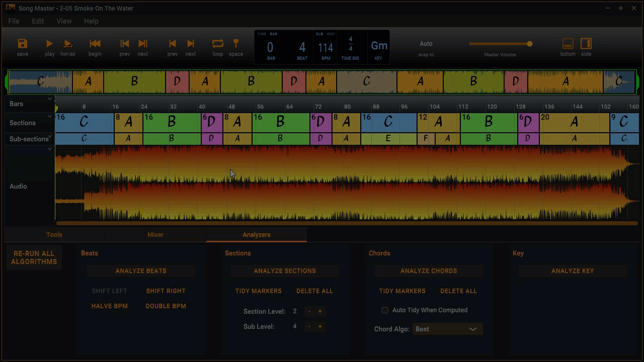Click the Master Volume slider handle

529,44
